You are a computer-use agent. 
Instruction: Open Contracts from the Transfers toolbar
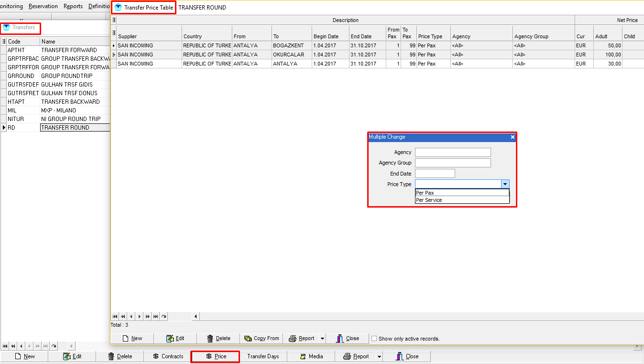[168, 356]
